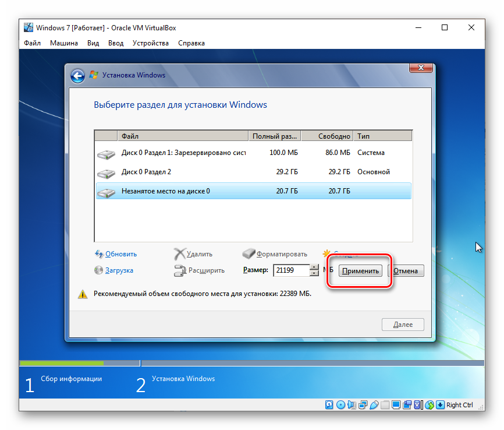Viewport: 504px width, 430px height.
Task: Click the 100.0 МБ total size cell
Action: point(283,153)
